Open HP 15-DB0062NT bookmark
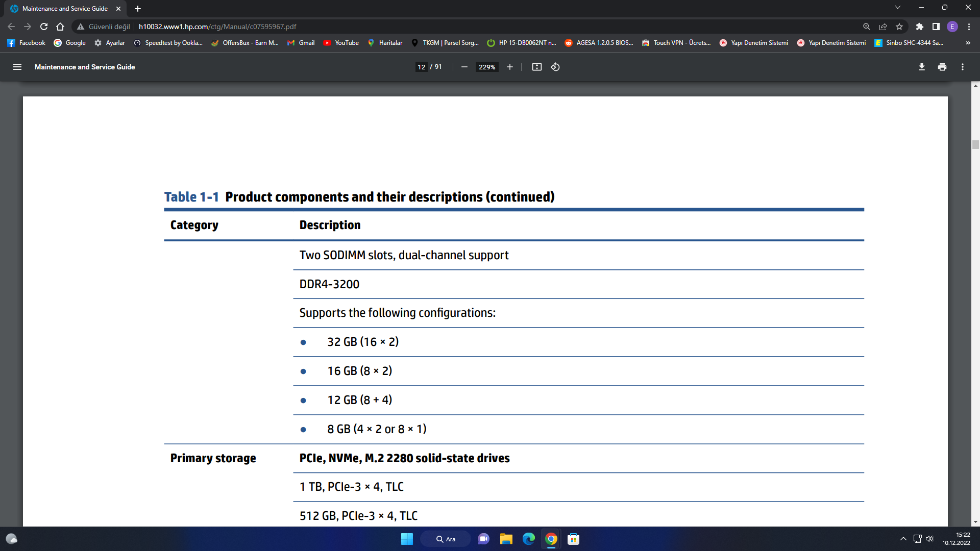980x551 pixels. click(x=522, y=43)
